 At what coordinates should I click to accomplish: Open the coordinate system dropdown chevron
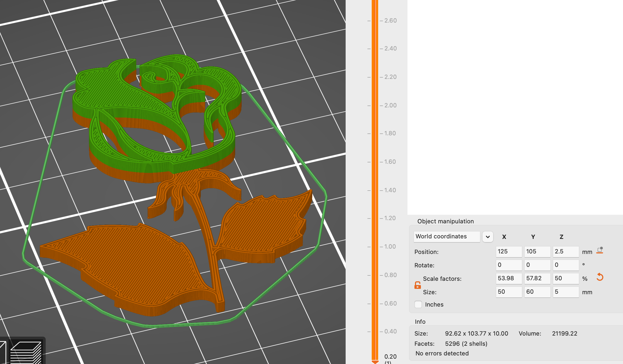[488, 236]
